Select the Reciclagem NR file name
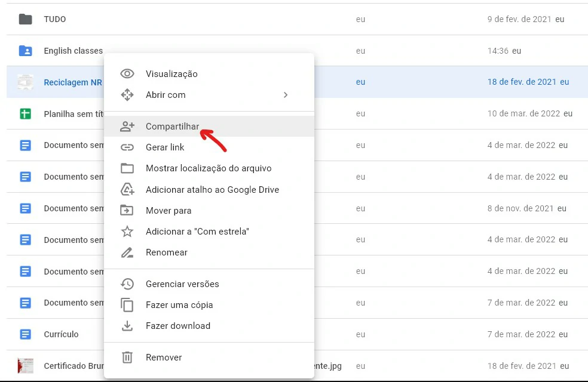Screen dimensions: 588x382 [73, 82]
